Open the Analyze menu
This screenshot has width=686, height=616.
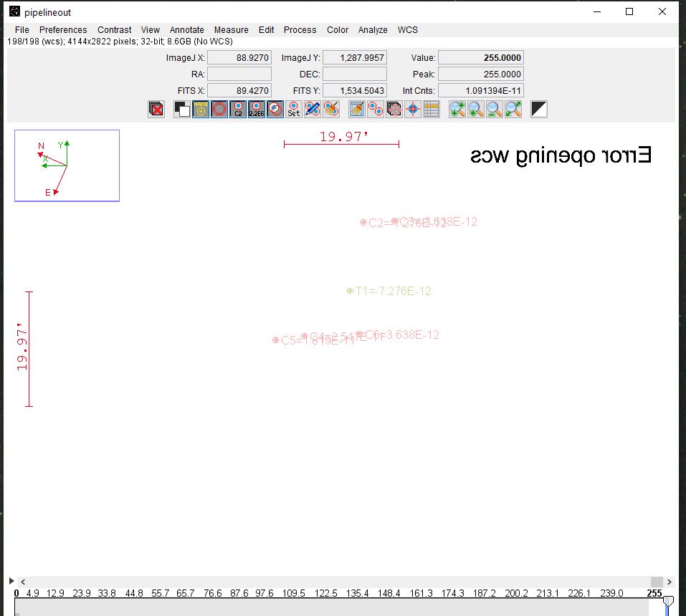[x=373, y=30]
